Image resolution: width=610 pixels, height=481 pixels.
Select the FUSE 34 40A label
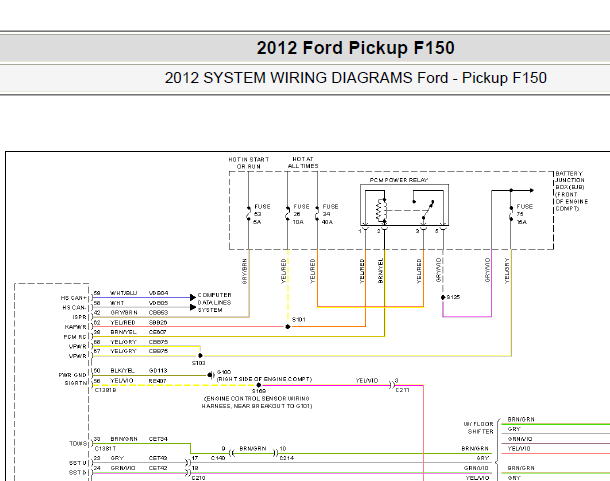[x=330, y=214]
